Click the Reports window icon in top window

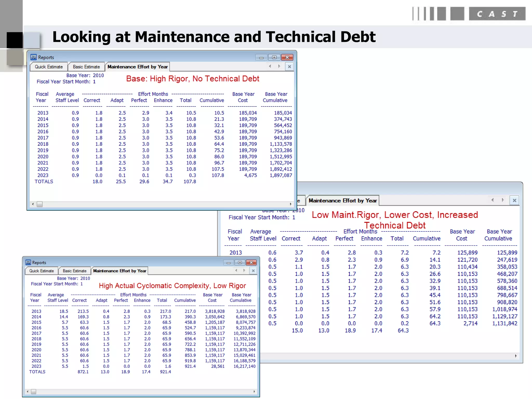[34, 57]
